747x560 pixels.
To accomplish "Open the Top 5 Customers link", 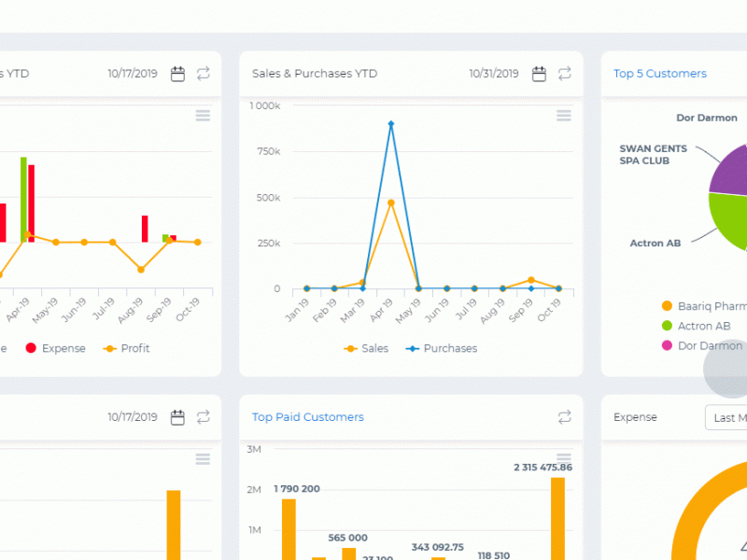I will pos(660,74).
